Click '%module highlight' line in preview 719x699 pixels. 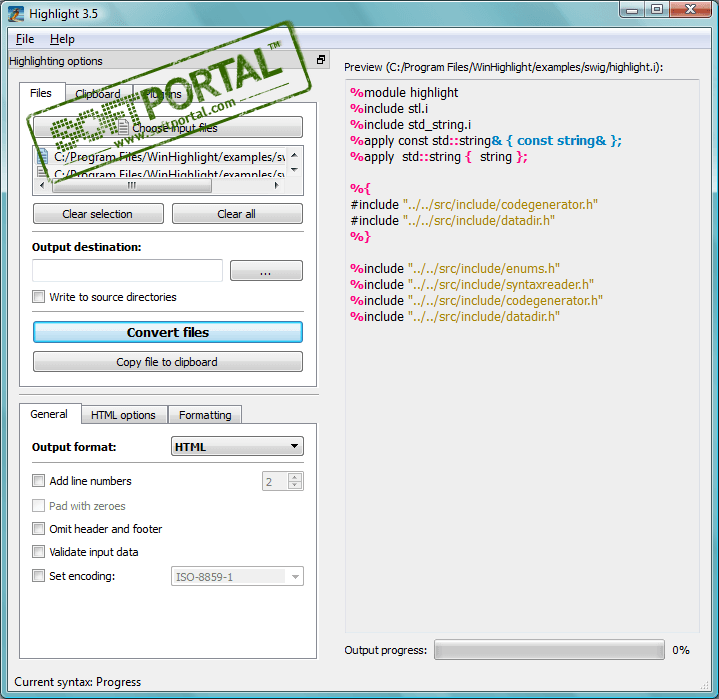404,93
